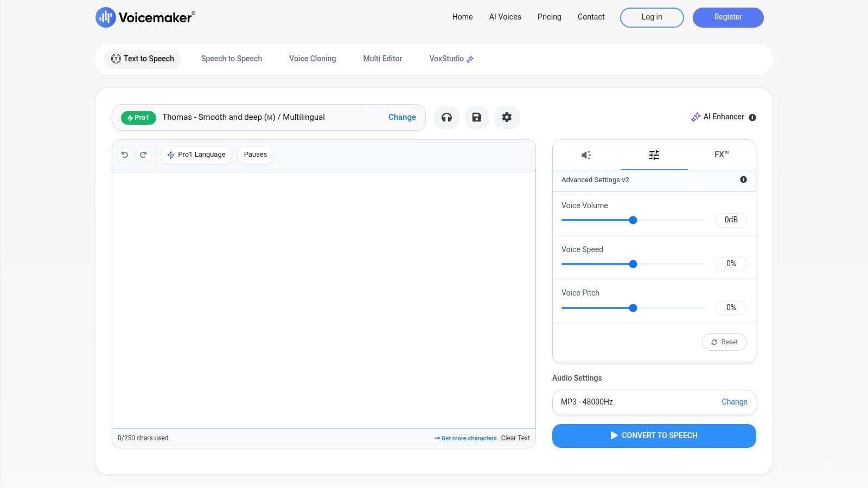The height and width of the screenshot is (488, 868).
Task: Open the gear settings icon
Action: pos(507,117)
